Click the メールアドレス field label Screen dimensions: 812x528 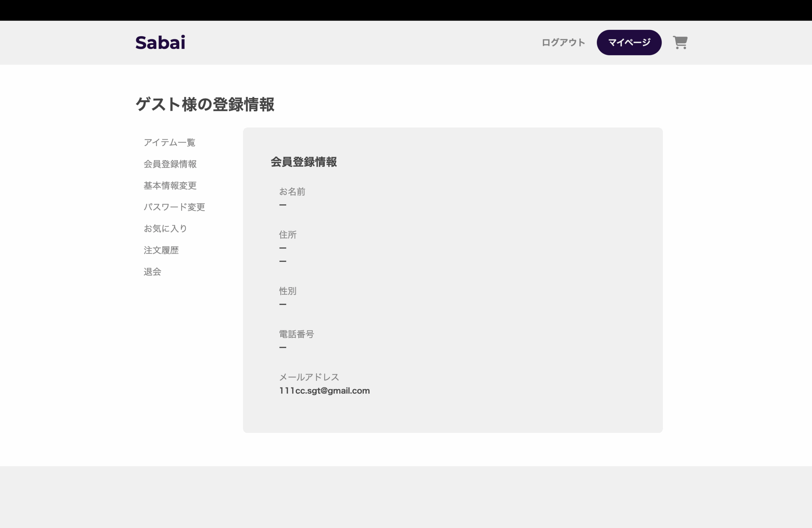[x=309, y=377]
